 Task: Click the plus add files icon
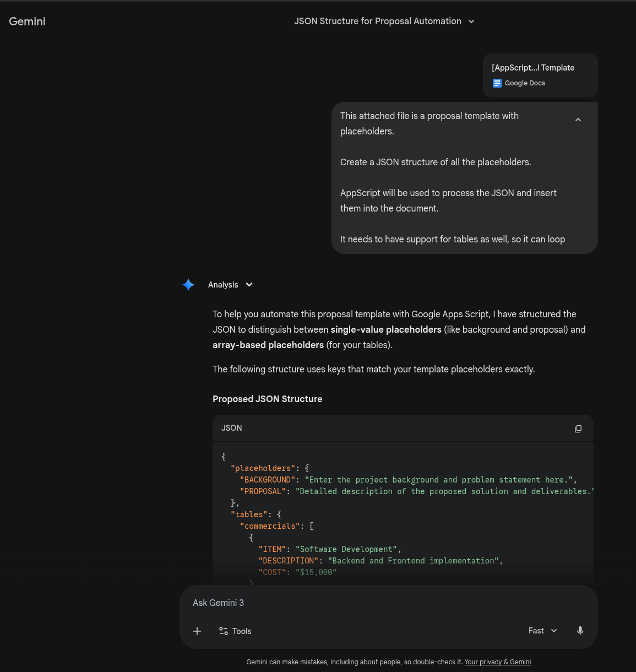(197, 631)
